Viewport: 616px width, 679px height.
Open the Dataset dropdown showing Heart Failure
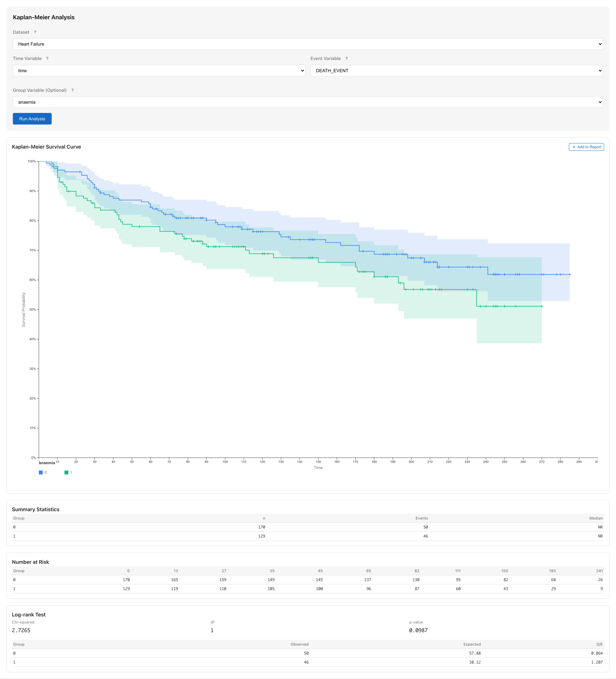(308, 44)
